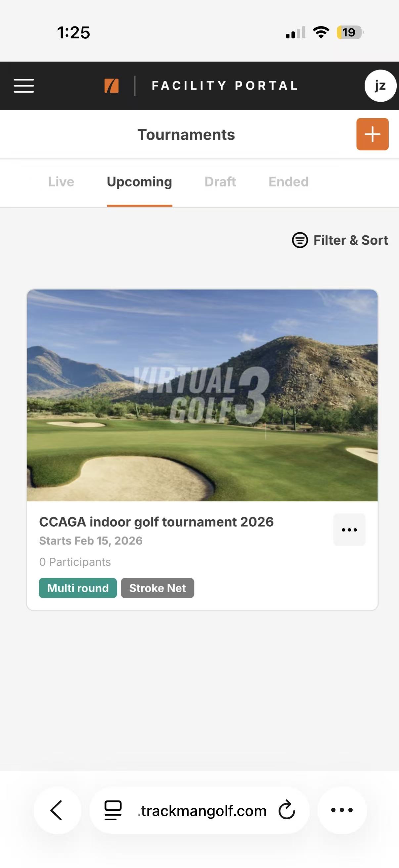Open browser more options ellipsis
The width and height of the screenshot is (399, 868).
(342, 810)
